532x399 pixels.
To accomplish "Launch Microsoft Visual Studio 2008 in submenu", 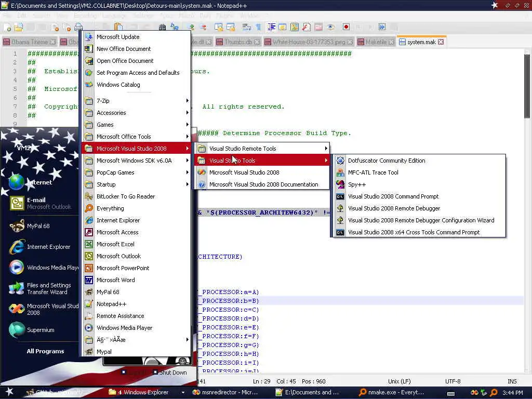I will click(262, 172).
